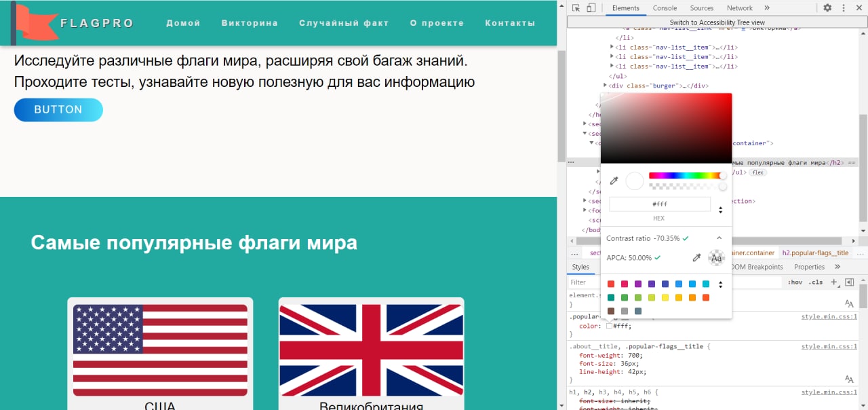Choose the red palette swatch
This screenshot has height=410, width=868.
tap(611, 284)
